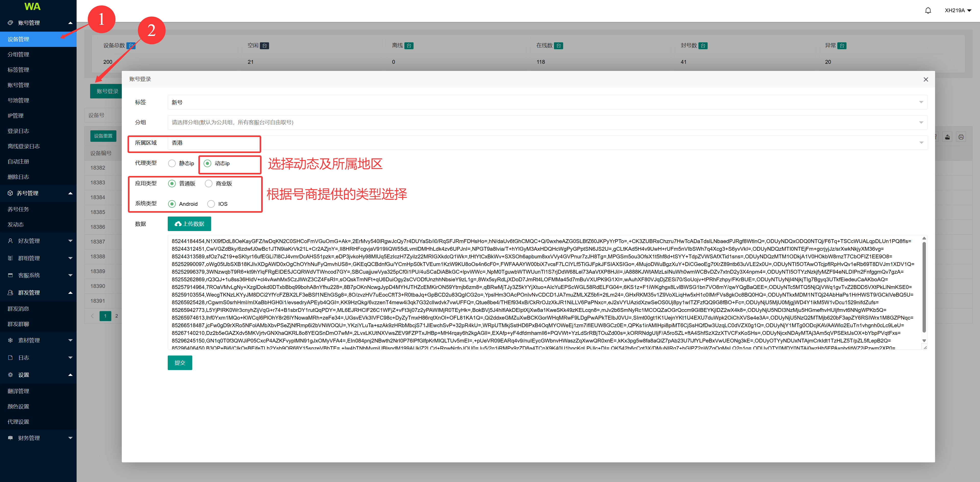Go to IP管理 in sidebar menu
Viewport: 980px width, 482px height.
coord(16,116)
